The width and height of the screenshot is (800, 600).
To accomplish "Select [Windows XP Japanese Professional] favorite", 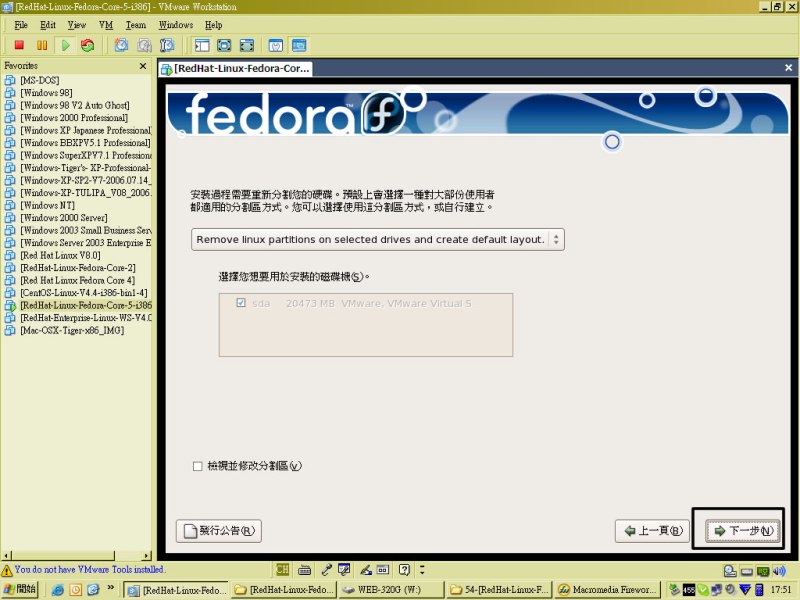I will pos(86,130).
